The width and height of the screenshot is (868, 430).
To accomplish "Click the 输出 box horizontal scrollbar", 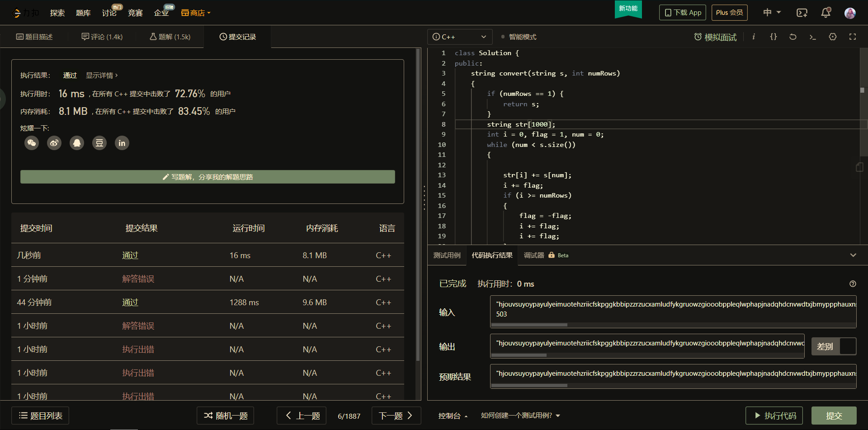I will tap(519, 355).
